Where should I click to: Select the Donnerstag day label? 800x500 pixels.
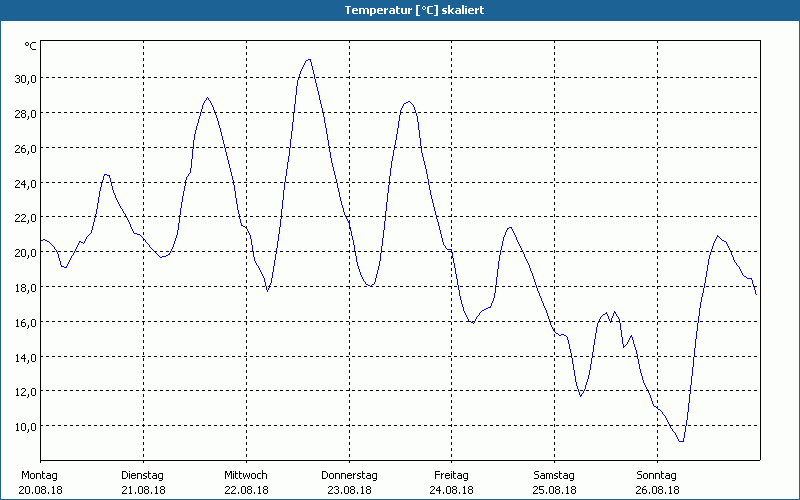click(x=349, y=475)
